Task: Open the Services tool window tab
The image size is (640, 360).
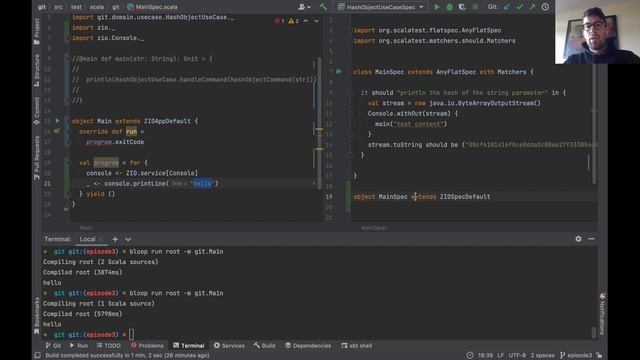Action: (x=229, y=346)
